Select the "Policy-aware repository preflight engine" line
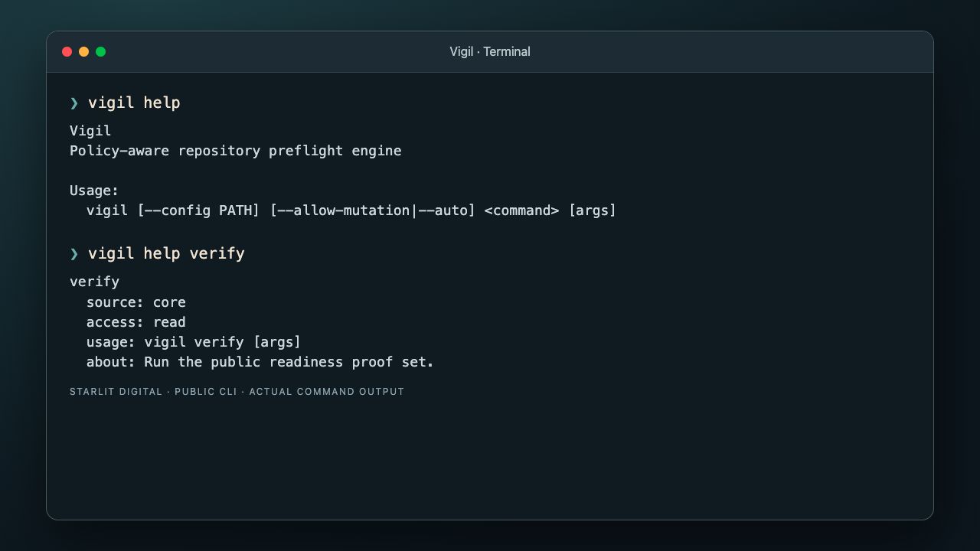 tap(236, 151)
